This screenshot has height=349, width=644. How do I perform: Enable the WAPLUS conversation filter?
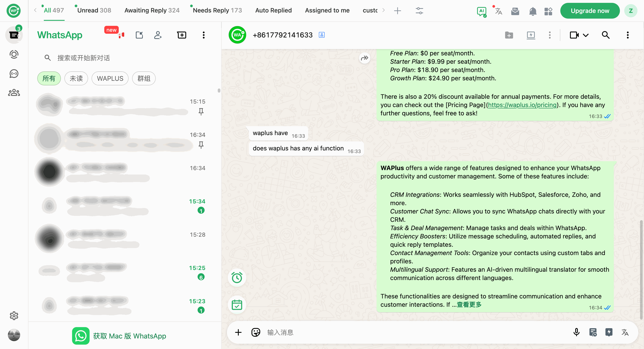click(110, 78)
